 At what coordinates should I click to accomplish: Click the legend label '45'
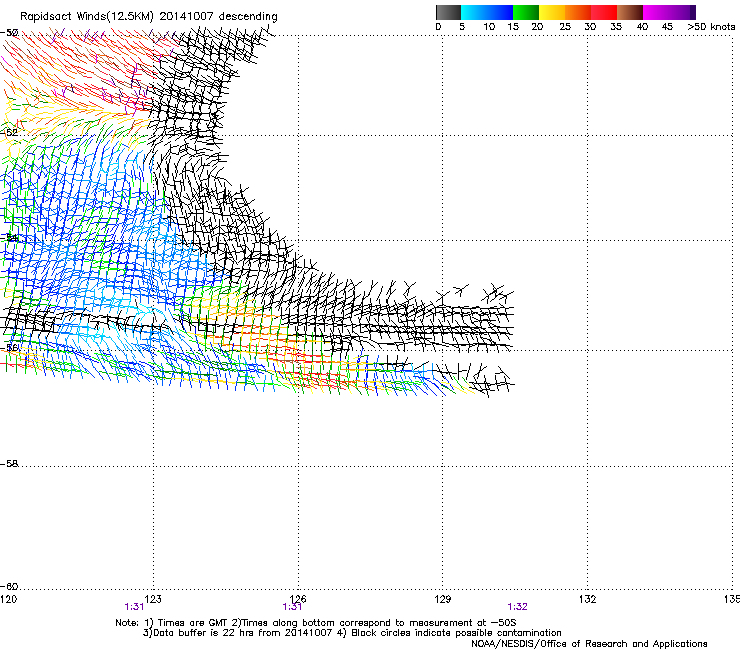pyautogui.click(x=667, y=27)
